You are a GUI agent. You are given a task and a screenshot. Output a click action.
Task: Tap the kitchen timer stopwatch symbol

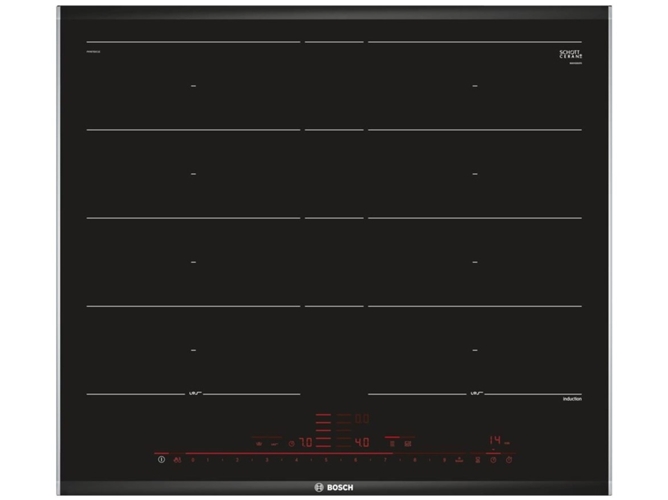tap(509, 460)
